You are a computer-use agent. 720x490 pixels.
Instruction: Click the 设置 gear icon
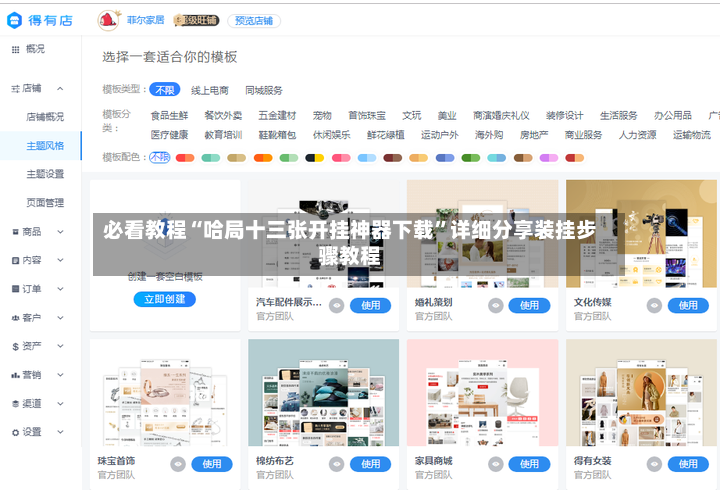point(16,433)
